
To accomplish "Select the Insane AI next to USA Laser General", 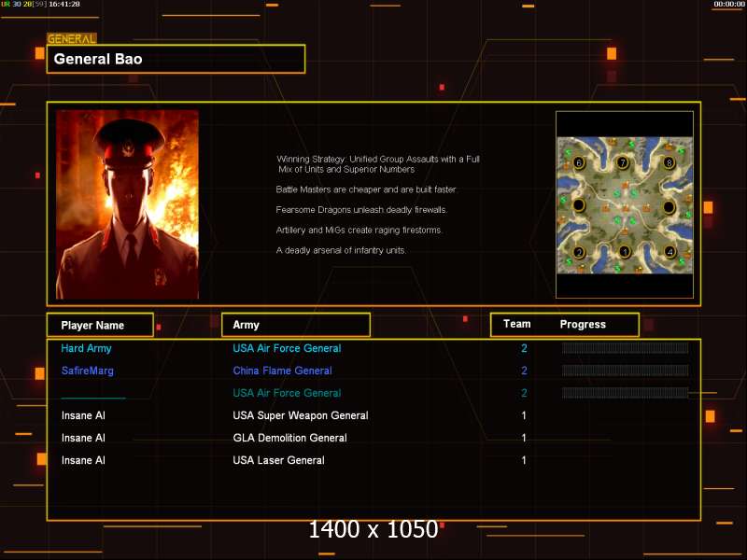I will [x=83, y=460].
